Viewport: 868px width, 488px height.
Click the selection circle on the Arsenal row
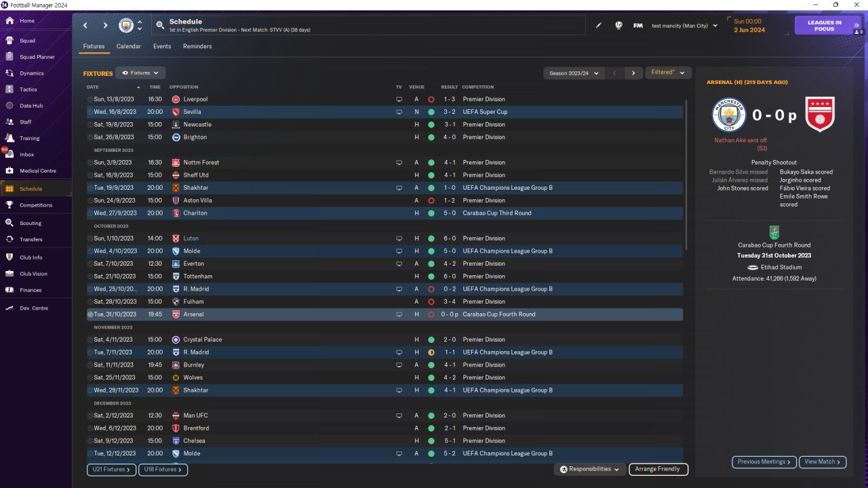pyautogui.click(x=90, y=314)
